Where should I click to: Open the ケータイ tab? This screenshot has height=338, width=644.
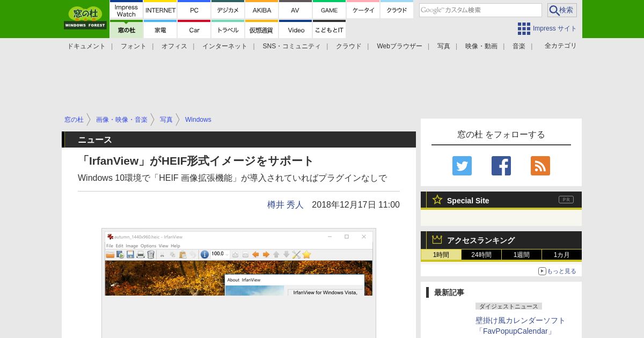(x=363, y=10)
